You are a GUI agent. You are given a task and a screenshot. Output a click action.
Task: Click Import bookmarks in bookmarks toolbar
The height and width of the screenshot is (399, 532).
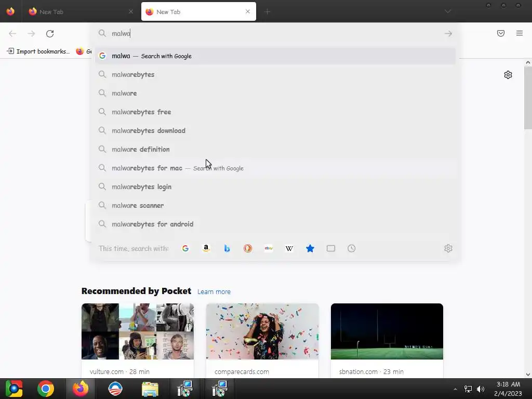tap(38, 51)
